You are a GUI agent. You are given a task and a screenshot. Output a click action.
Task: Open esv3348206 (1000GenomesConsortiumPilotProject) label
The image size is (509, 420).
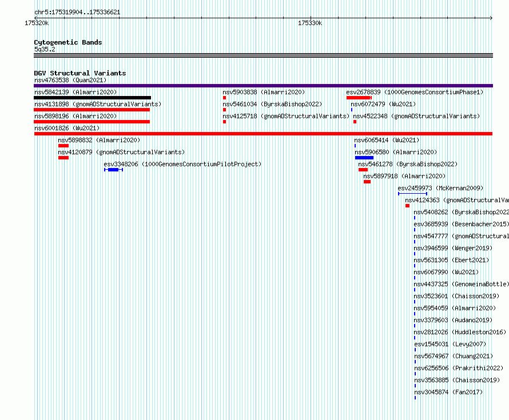[182, 164]
